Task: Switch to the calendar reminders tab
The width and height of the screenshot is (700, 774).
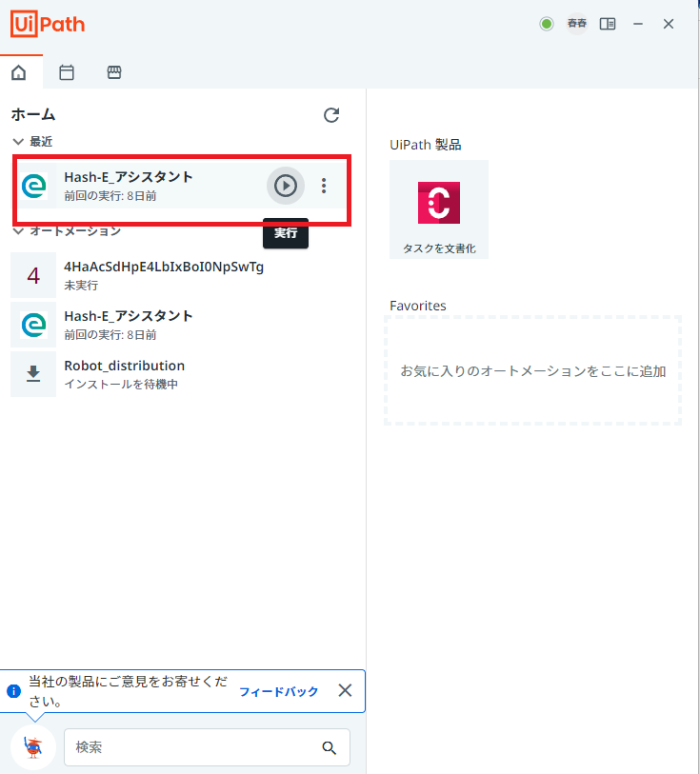Action: point(67,72)
